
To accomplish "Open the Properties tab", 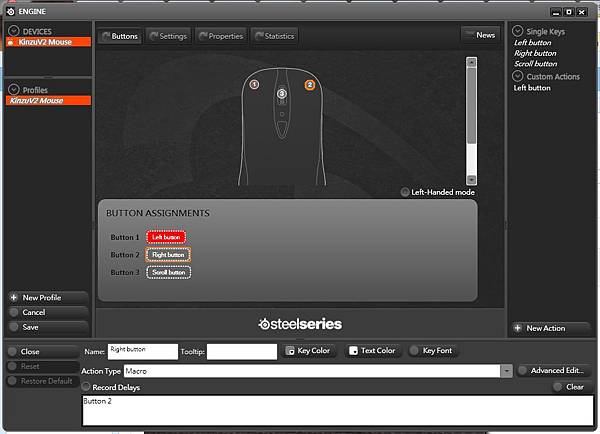I will pos(221,36).
